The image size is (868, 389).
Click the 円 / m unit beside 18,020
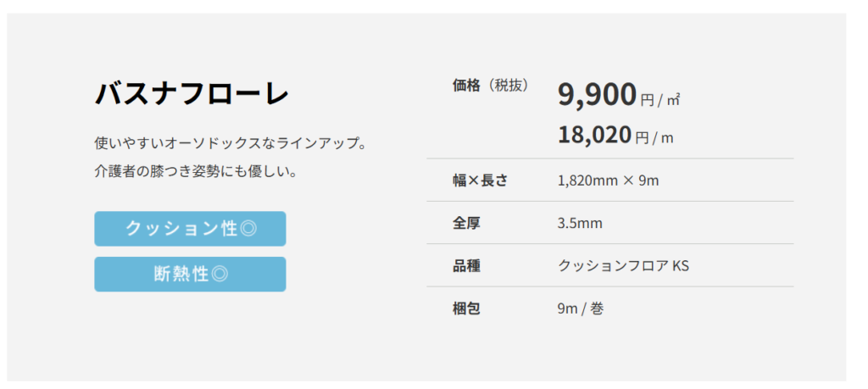(654, 138)
